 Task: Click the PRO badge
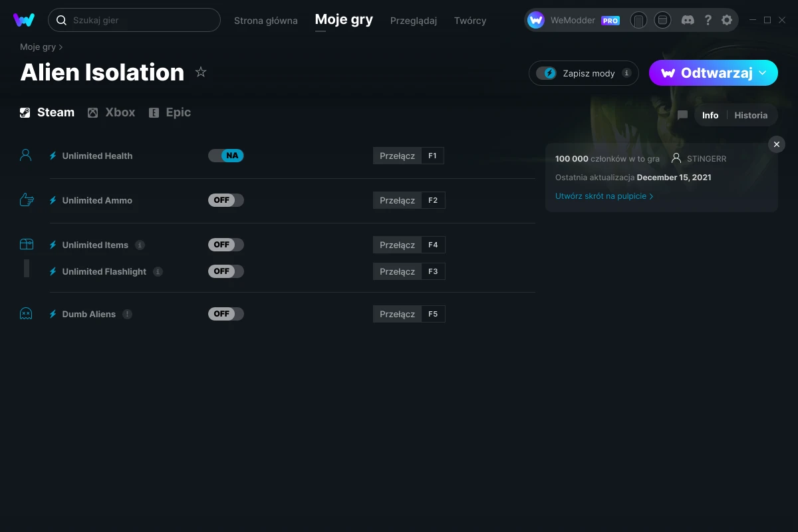pos(610,21)
